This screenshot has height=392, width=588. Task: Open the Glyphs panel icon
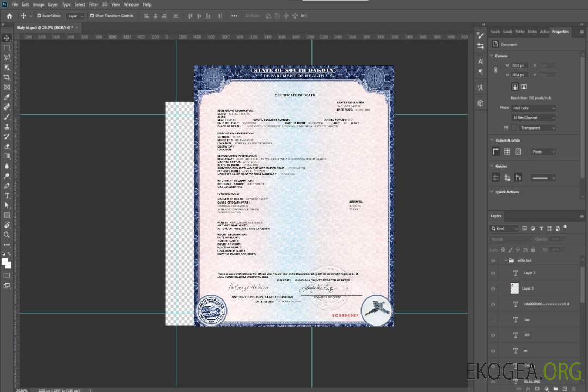[x=481, y=88]
